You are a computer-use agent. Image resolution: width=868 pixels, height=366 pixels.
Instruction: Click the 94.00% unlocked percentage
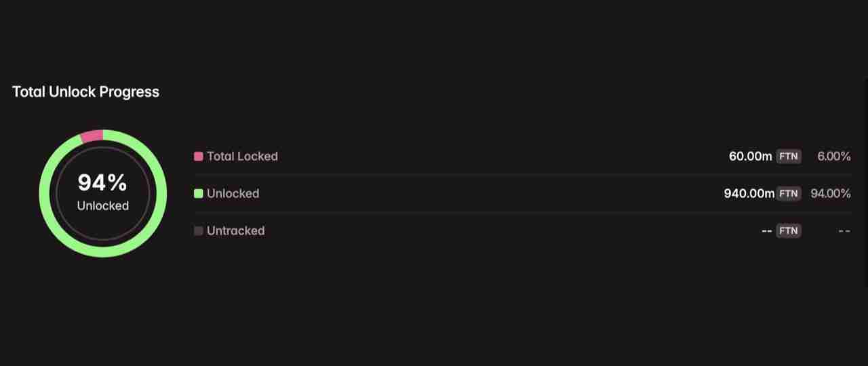[x=831, y=194]
